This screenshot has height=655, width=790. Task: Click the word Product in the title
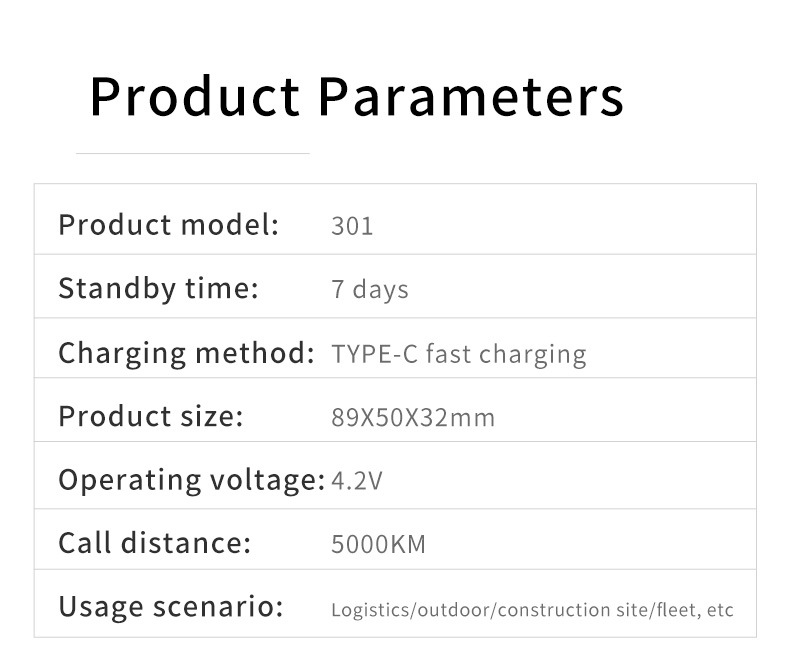pos(194,97)
